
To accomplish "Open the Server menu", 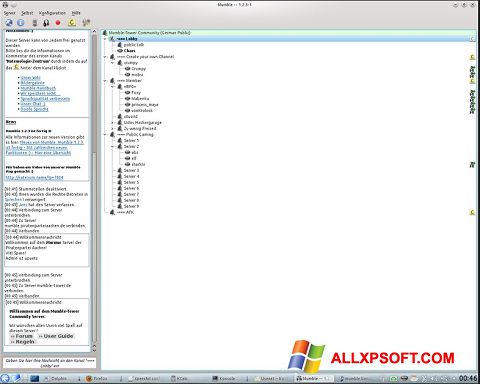I will point(9,13).
